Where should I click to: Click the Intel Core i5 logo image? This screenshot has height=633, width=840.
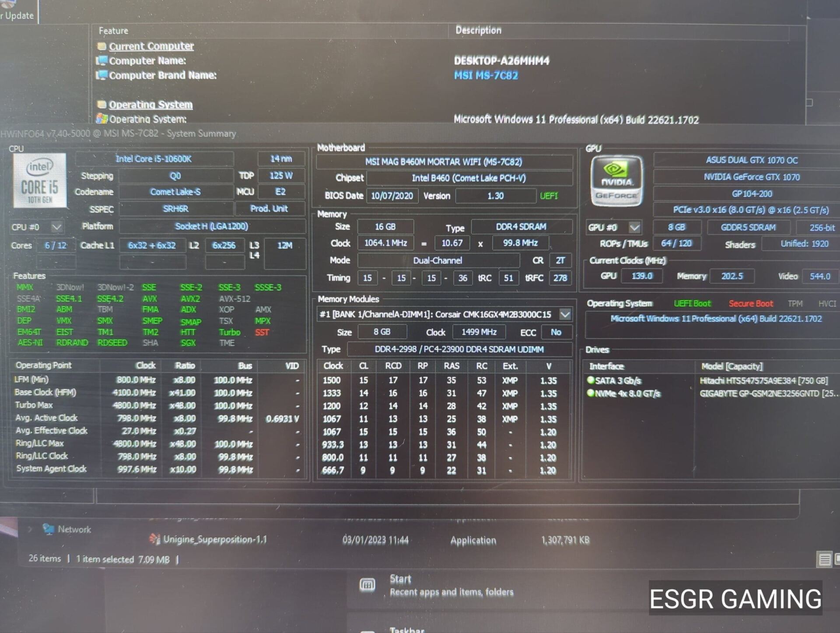(40, 180)
